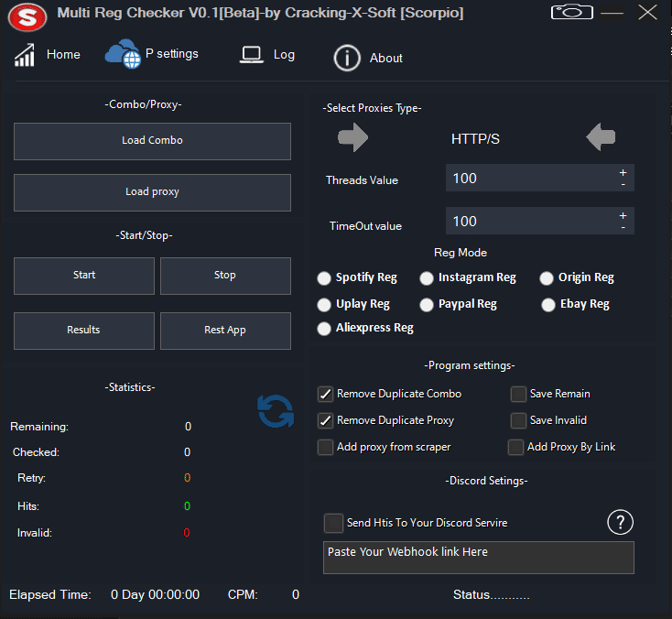Click the About info circle icon
672x619 pixels.
click(x=347, y=58)
